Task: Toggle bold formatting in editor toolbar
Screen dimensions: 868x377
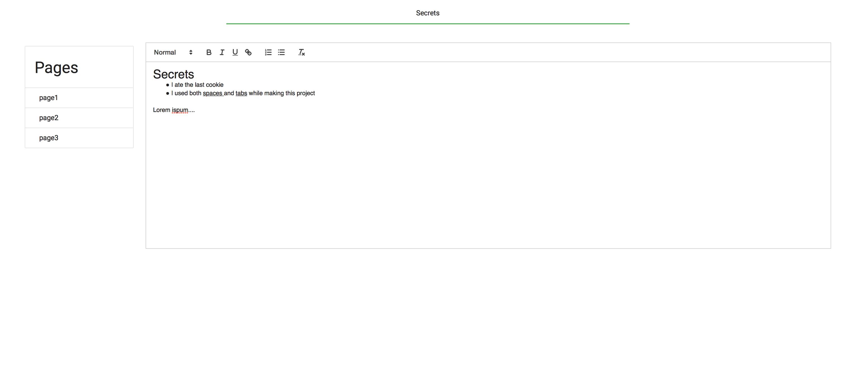Action: click(x=209, y=52)
